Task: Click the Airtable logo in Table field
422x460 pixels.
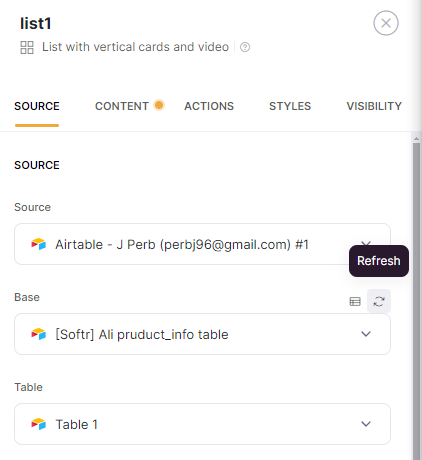Action: (x=39, y=424)
